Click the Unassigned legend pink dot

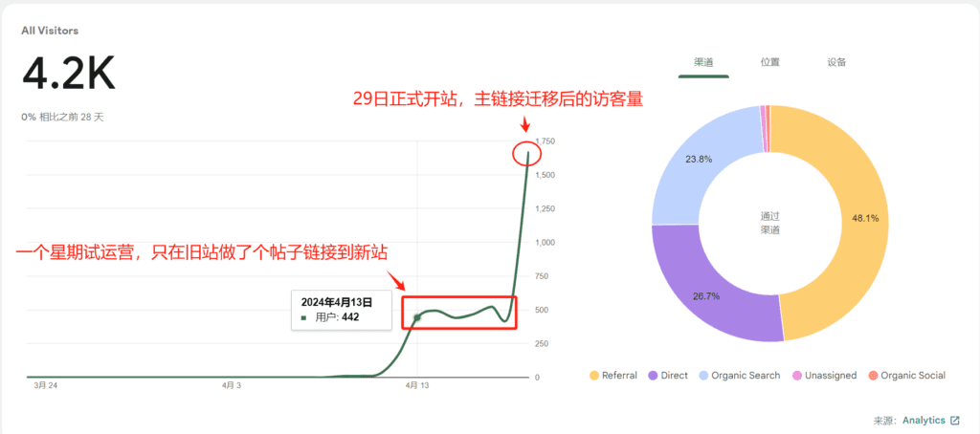[797, 376]
